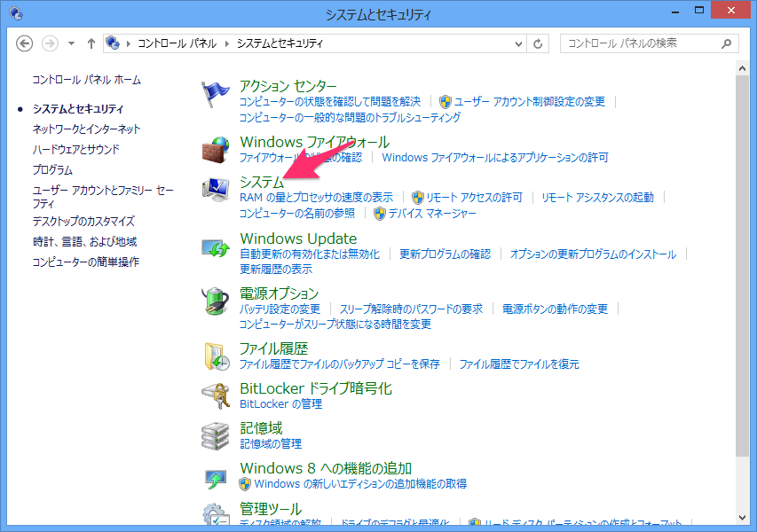Screen dimensions: 757x532
Task: Click the vertical scrollbar thumb
Action: coord(743,266)
